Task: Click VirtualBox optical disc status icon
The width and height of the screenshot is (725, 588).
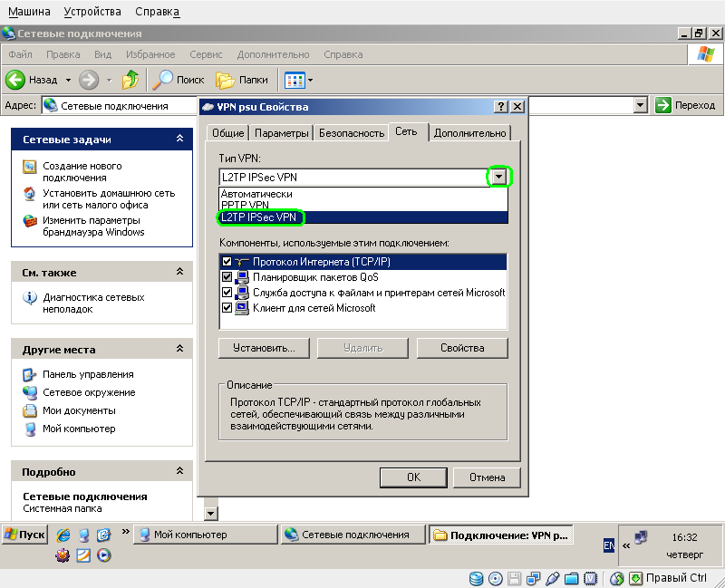Action: click(x=495, y=578)
